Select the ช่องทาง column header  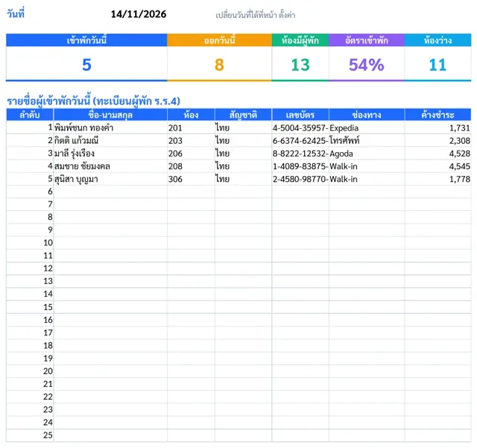tap(367, 115)
